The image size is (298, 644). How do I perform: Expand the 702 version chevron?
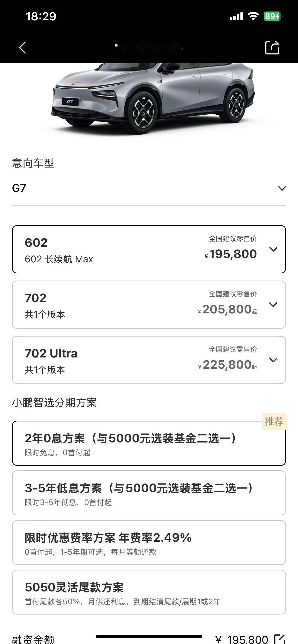coord(273,304)
